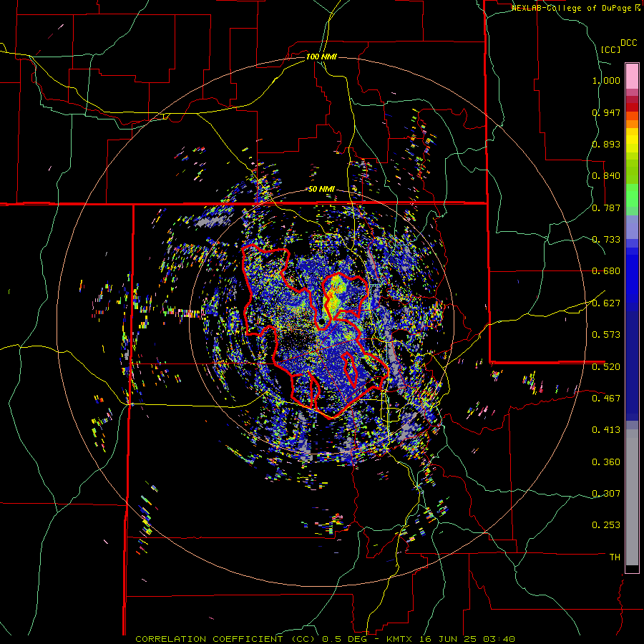This screenshot has height=644, width=644.
Task: Select the 0.467 legend value
Action: click(606, 399)
